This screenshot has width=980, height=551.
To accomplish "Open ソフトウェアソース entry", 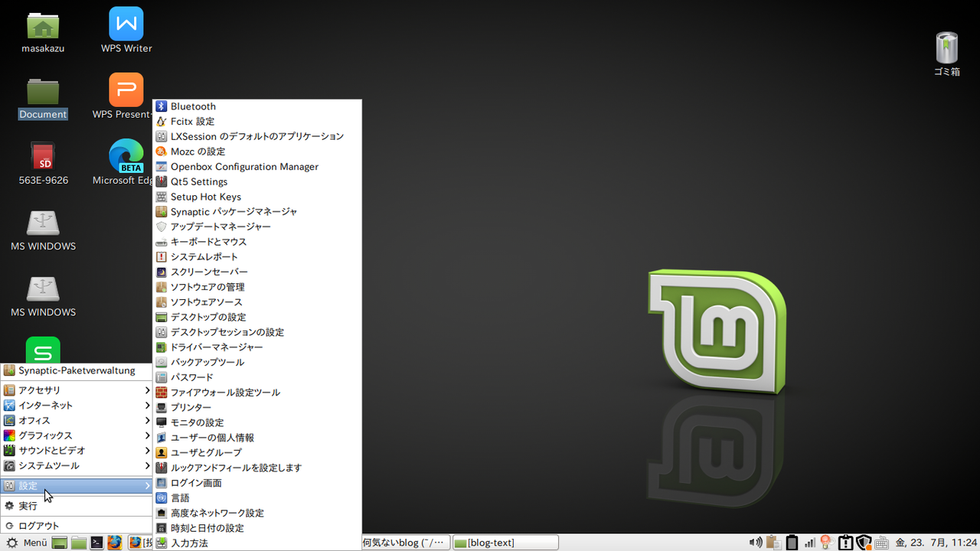I will pos(257,302).
